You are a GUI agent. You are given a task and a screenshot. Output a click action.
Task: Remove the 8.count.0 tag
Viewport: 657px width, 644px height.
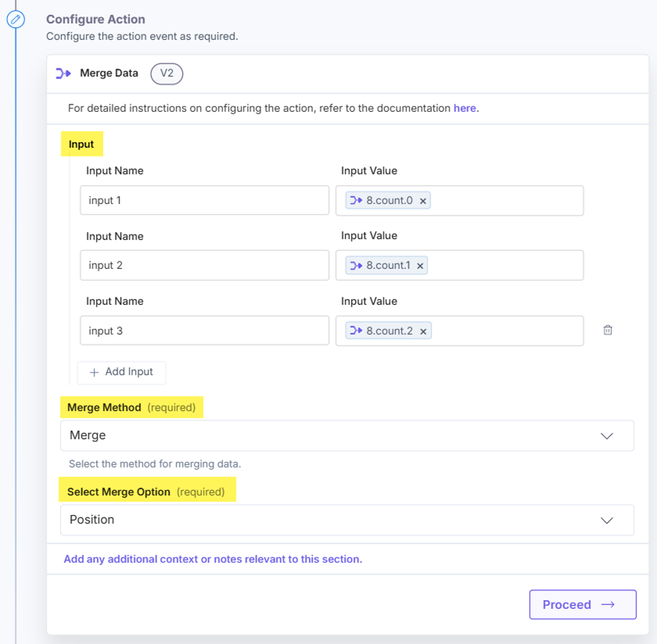[423, 201]
